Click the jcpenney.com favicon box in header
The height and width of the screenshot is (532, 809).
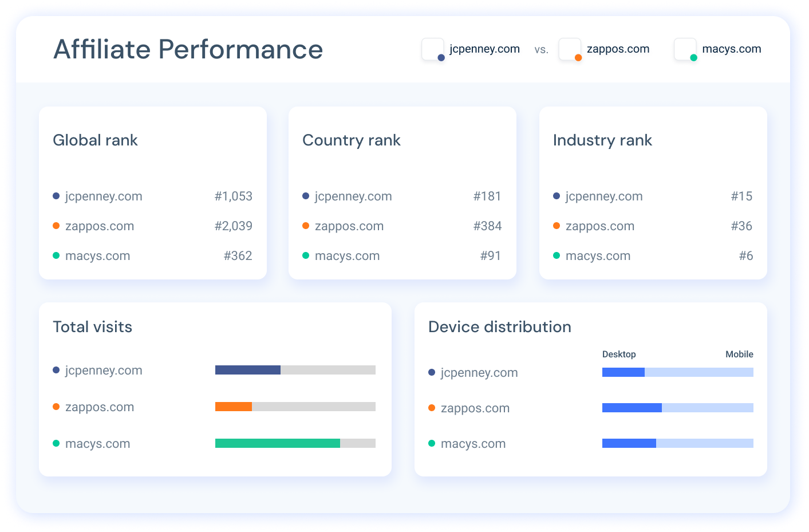coord(433,49)
